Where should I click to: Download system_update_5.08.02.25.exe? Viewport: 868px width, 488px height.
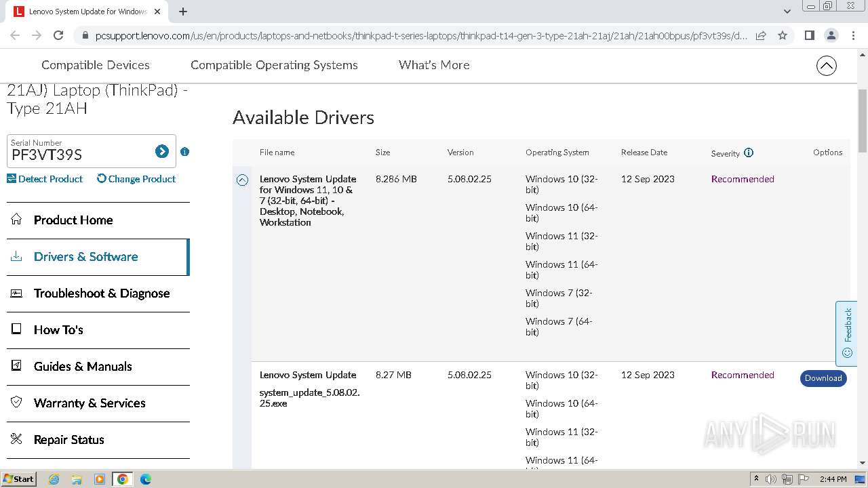823,378
